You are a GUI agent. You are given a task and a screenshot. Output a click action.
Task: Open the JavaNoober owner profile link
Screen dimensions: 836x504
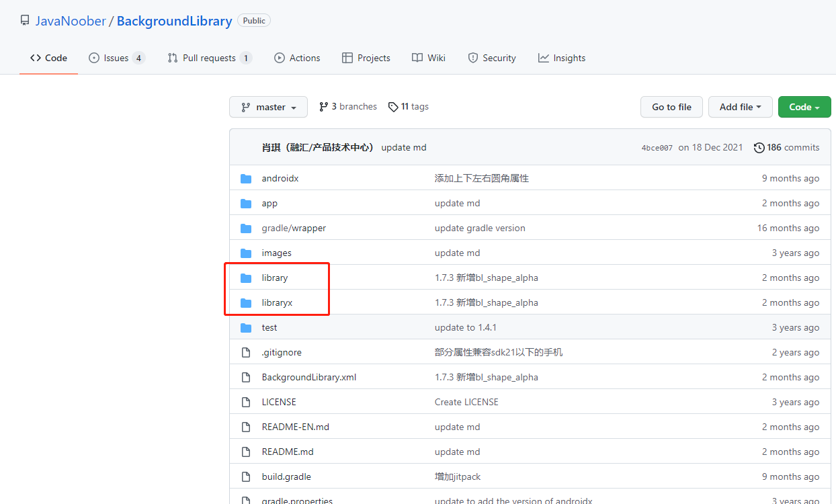coord(71,21)
